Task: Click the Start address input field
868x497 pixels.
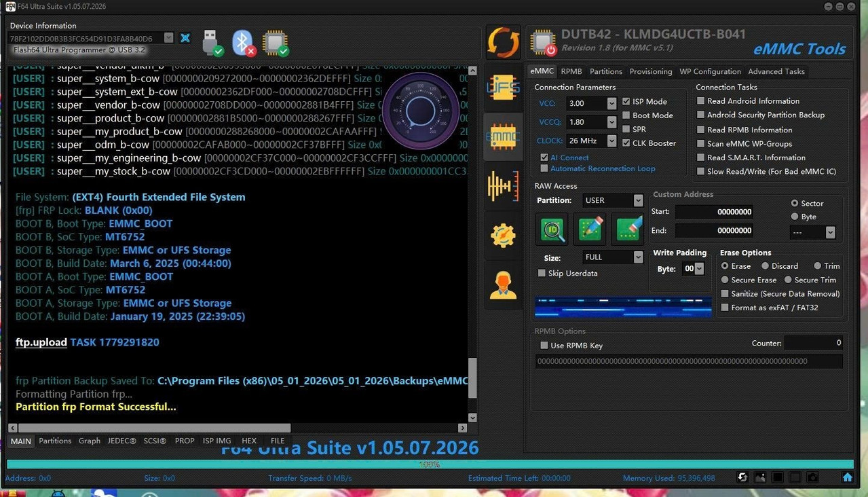Action: tap(715, 211)
